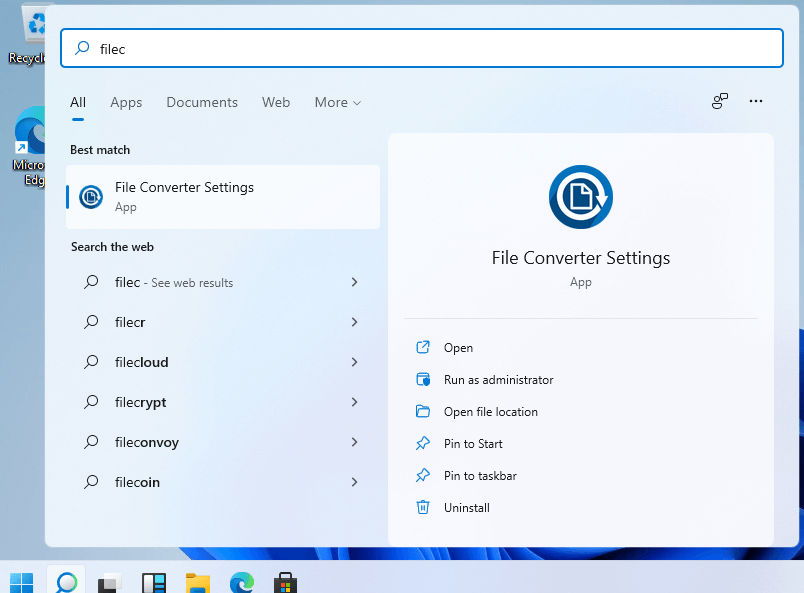
Task: Click Open for File Converter Settings
Action: click(x=458, y=348)
